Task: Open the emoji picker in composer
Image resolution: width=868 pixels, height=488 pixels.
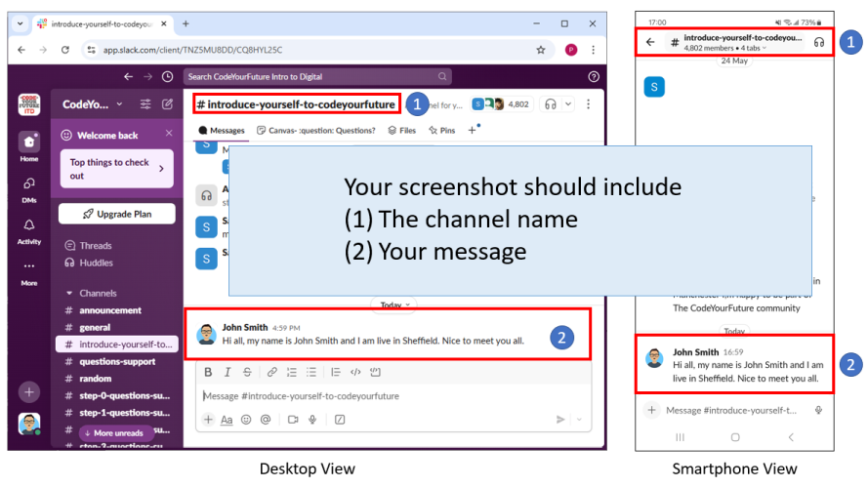Action: [x=246, y=419]
